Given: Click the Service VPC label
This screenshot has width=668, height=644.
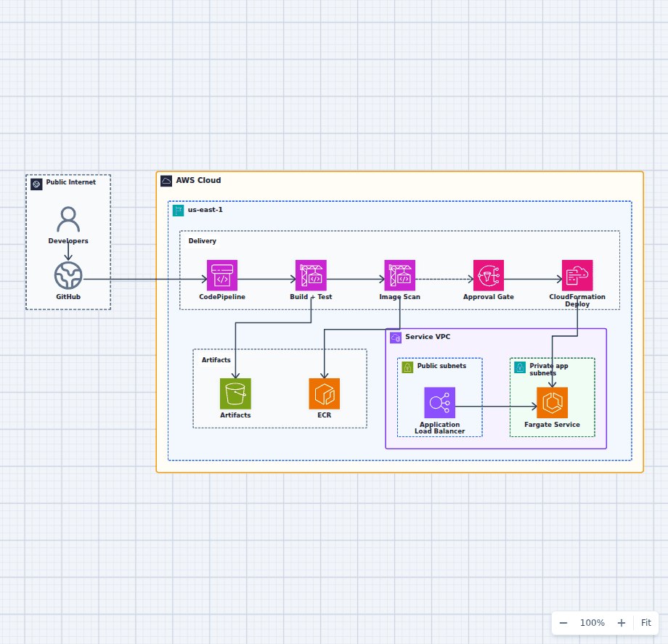Looking at the screenshot, I should coord(428,336).
